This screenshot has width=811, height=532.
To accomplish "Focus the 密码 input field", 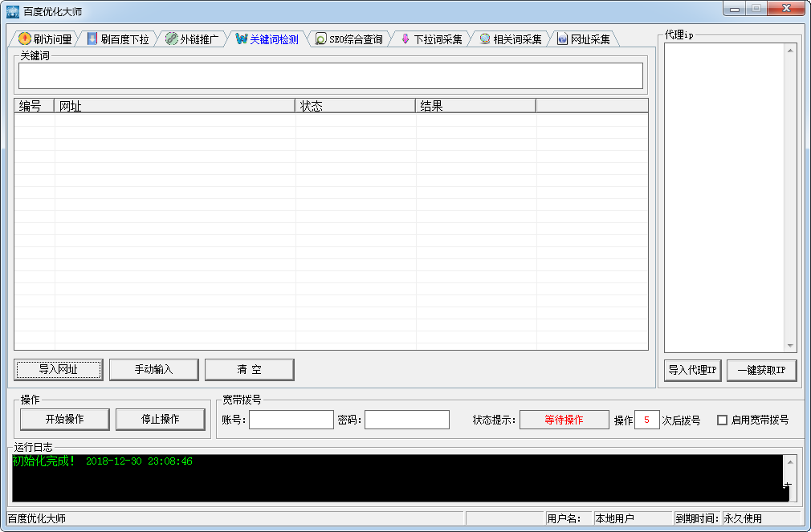I will [x=407, y=420].
